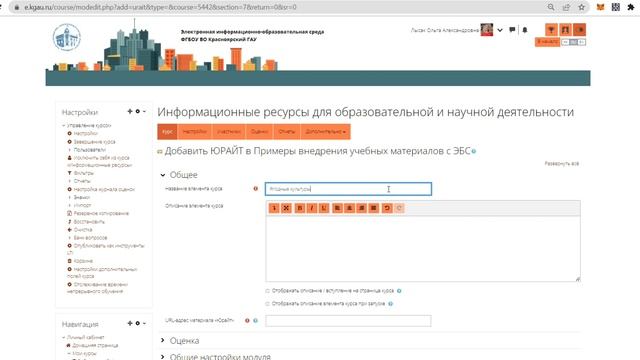The width and height of the screenshot is (640, 360).
Task: Click help icon next to ЭБС heading
Action: [474, 151]
